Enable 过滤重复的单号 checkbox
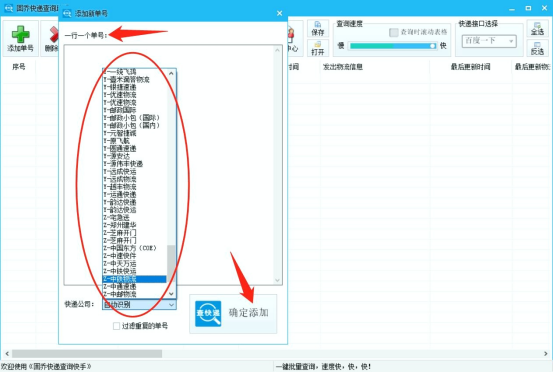554x373 pixels. coord(116,326)
